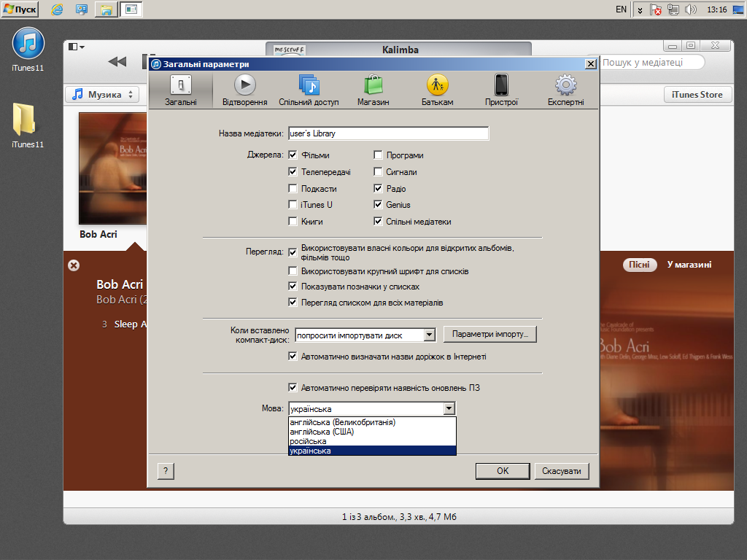Viewport: 747px width, 560px height.
Task: Click the Загальні general switch icon
Action: pyautogui.click(x=180, y=86)
